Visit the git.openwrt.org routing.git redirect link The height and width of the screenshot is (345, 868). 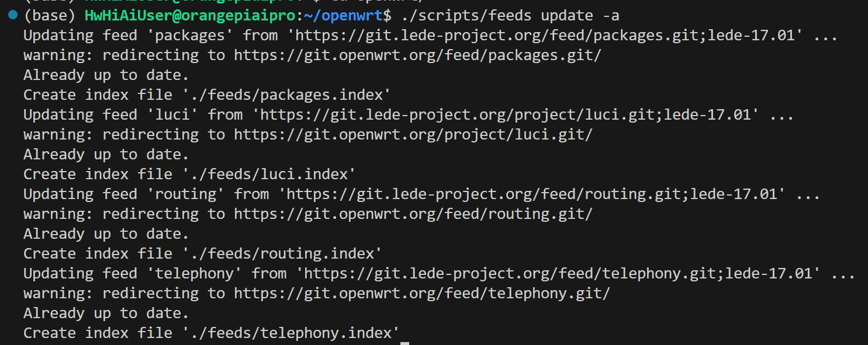[413, 214]
